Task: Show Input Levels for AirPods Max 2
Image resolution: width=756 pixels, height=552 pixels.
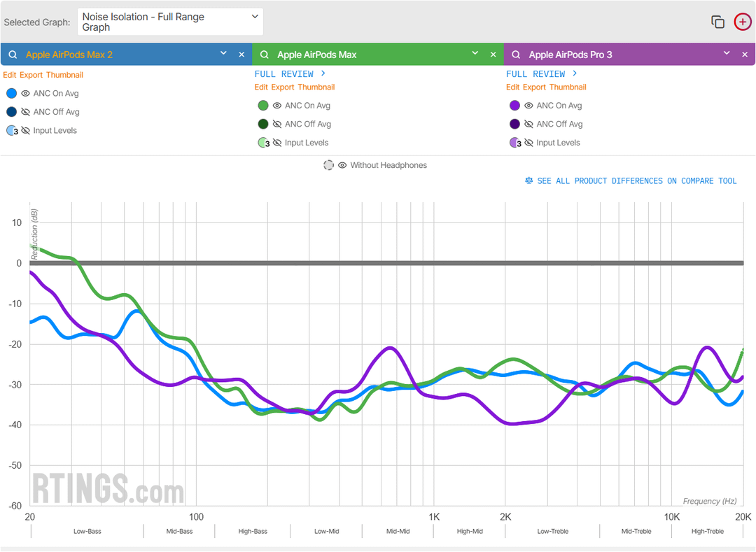Action: click(x=26, y=131)
